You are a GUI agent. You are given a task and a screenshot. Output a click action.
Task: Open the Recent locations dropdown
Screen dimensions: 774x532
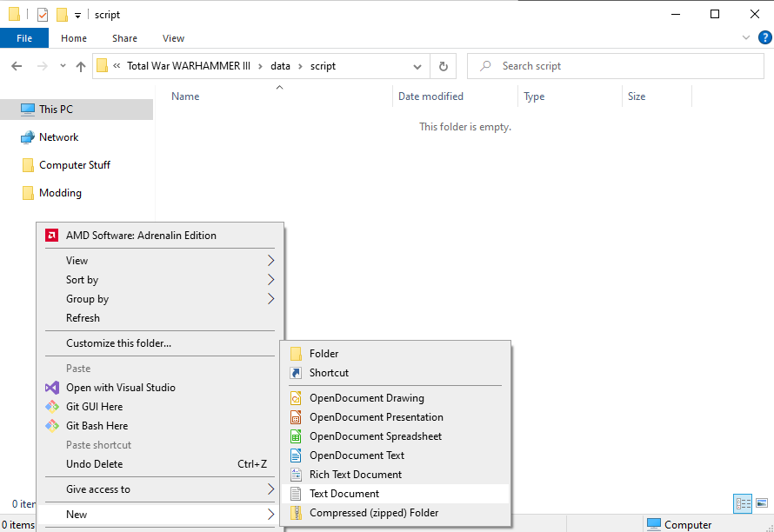(63, 66)
